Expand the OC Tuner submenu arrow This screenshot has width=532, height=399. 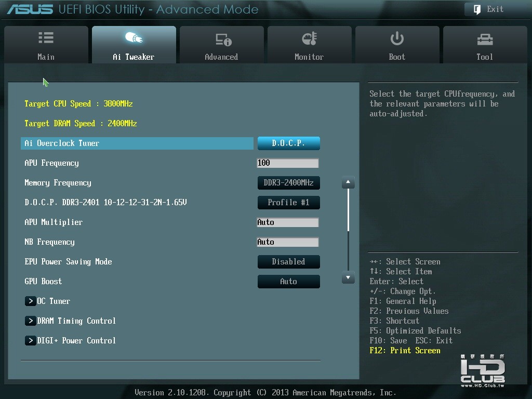pos(31,301)
